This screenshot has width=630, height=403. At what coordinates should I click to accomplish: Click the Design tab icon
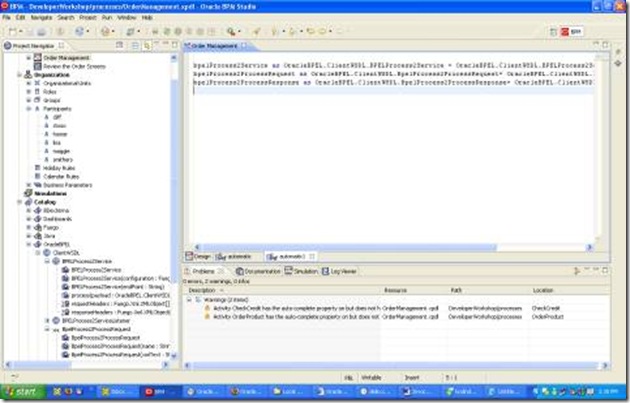tap(189, 256)
